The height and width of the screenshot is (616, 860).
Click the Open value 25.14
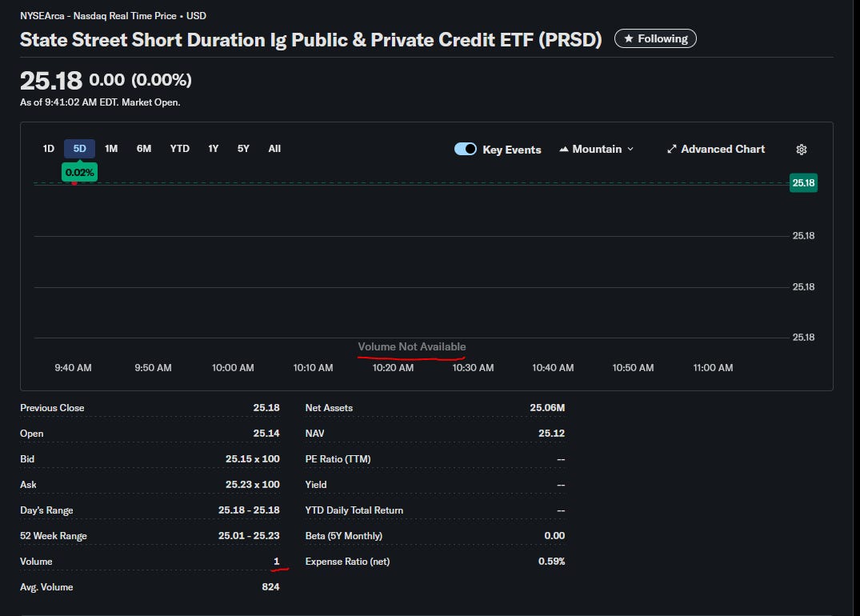pos(266,434)
